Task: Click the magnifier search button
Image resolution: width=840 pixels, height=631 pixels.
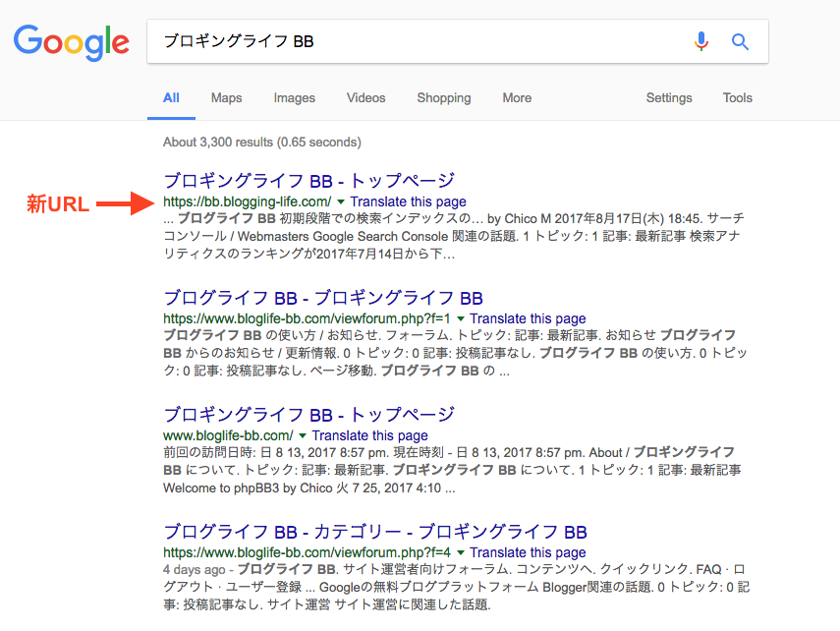Action: point(741,41)
